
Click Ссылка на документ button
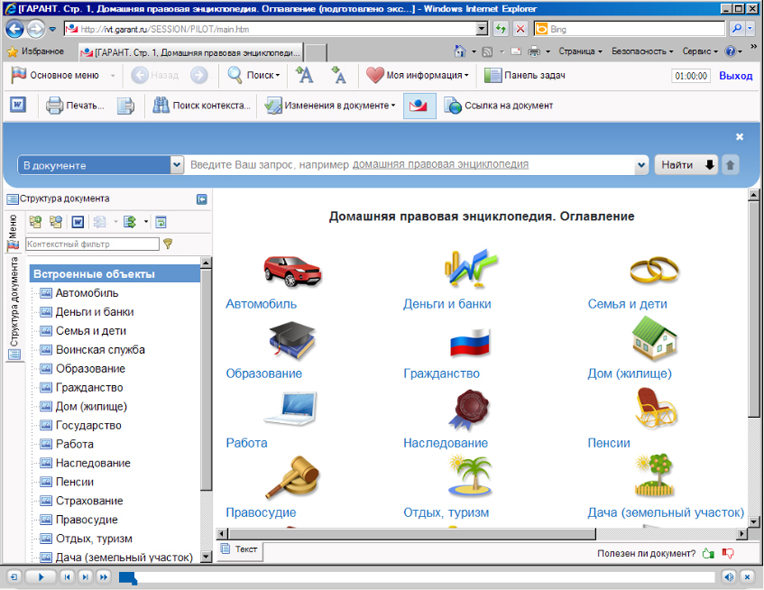pyautogui.click(x=498, y=105)
